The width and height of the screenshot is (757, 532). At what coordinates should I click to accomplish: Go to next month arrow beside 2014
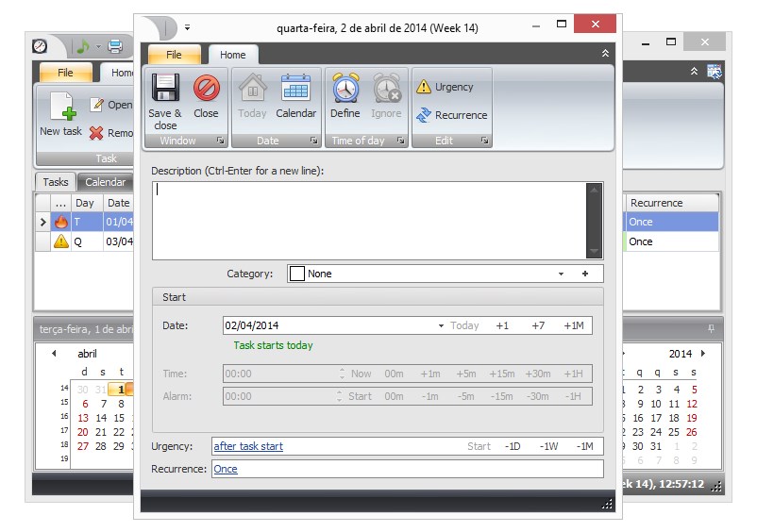tap(703, 354)
